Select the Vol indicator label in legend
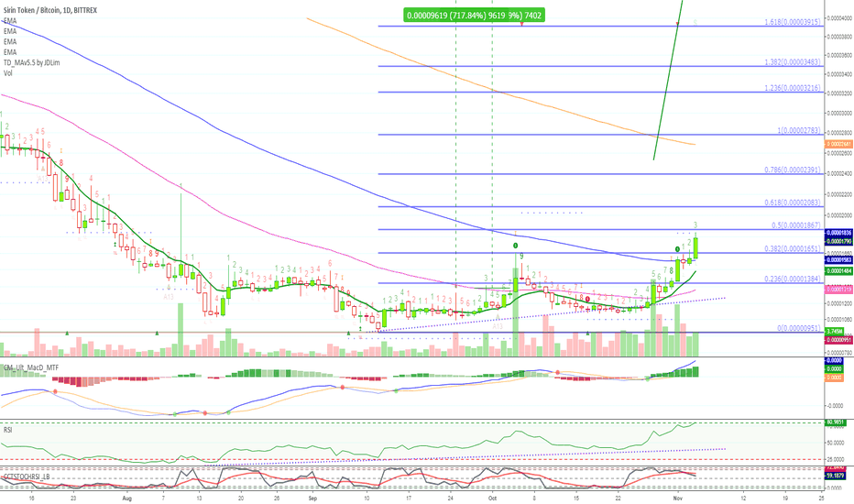The image size is (854, 504). pos(7,73)
